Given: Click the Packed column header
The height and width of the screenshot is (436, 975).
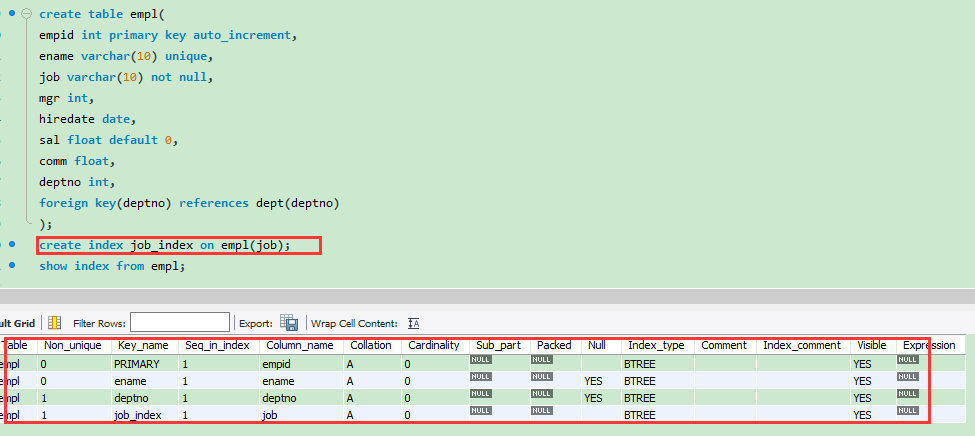Looking at the screenshot, I should tap(555, 345).
